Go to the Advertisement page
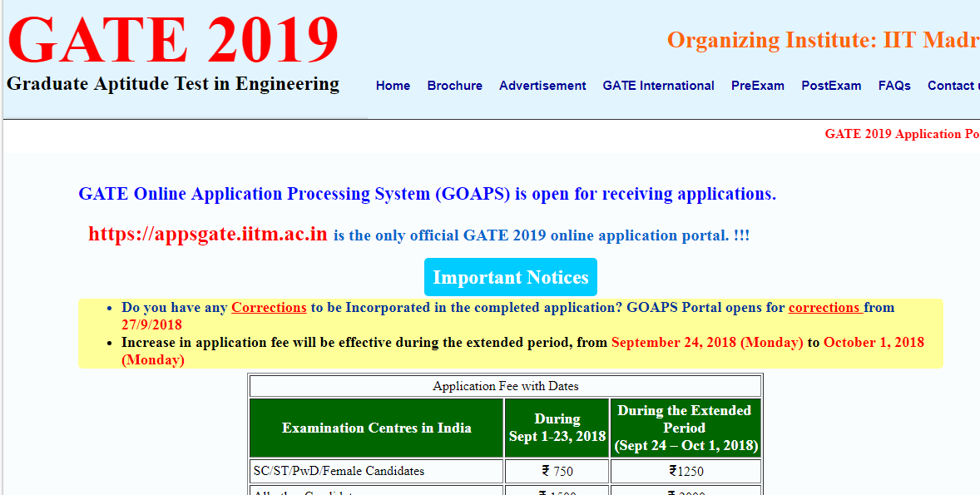The height and width of the screenshot is (495, 980). (542, 86)
